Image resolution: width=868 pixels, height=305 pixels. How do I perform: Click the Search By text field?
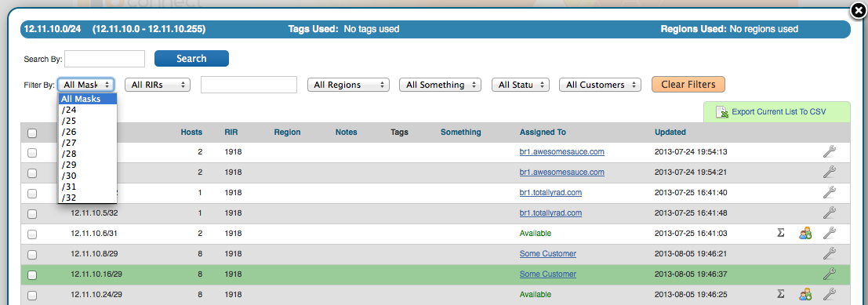point(104,59)
